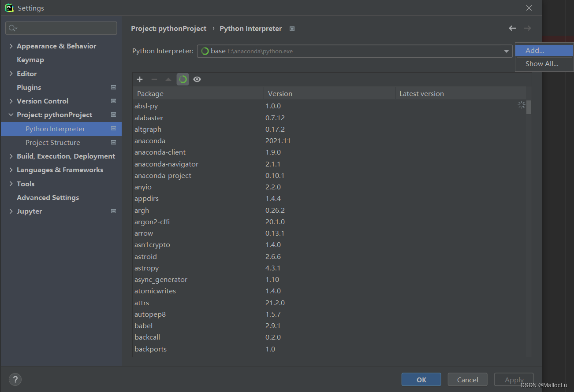Expand Build, Execution, Deployment section
574x392 pixels.
click(11, 156)
